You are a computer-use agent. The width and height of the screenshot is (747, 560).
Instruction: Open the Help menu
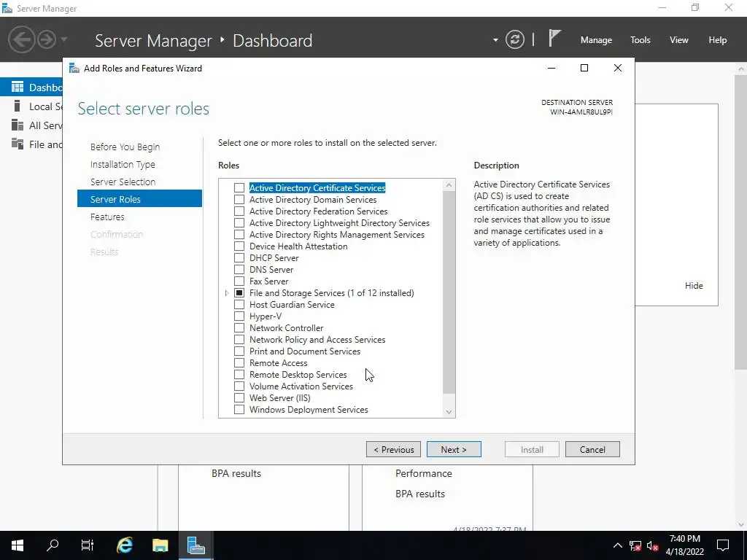click(718, 40)
